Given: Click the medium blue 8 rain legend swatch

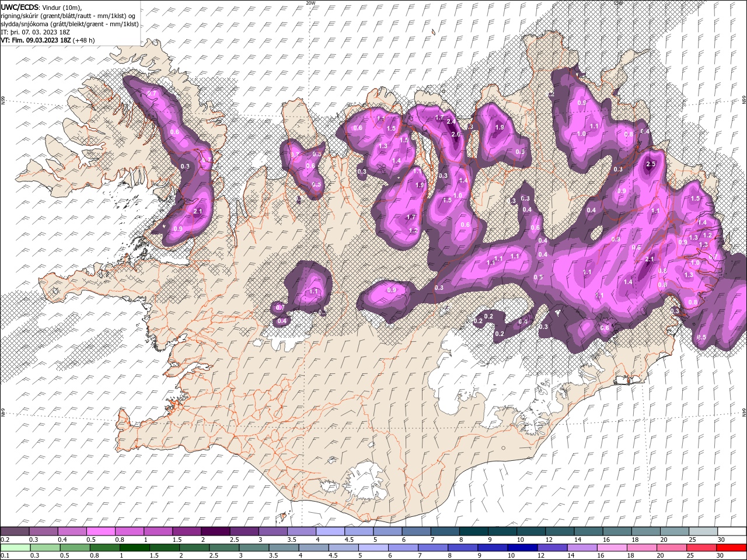Looking at the screenshot, I should pyautogui.click(x=462, y=548).
